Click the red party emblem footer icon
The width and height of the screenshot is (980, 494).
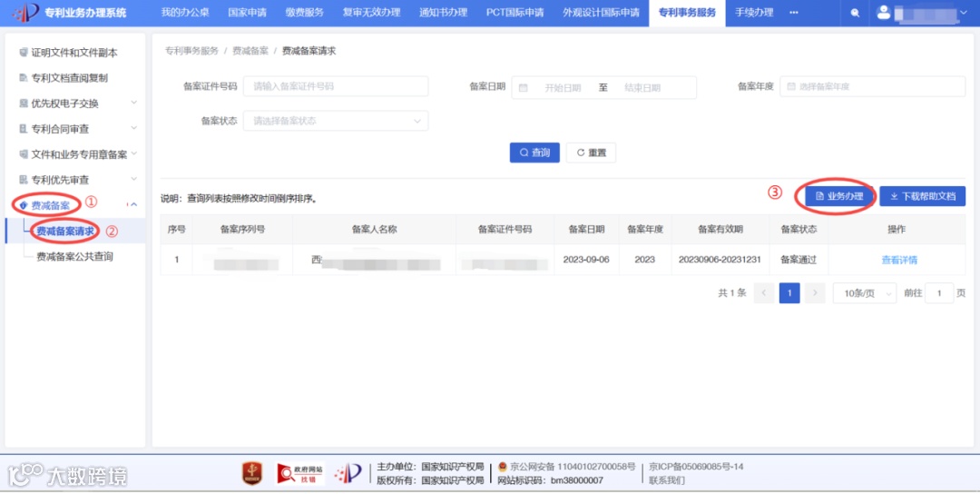point(252,473)
